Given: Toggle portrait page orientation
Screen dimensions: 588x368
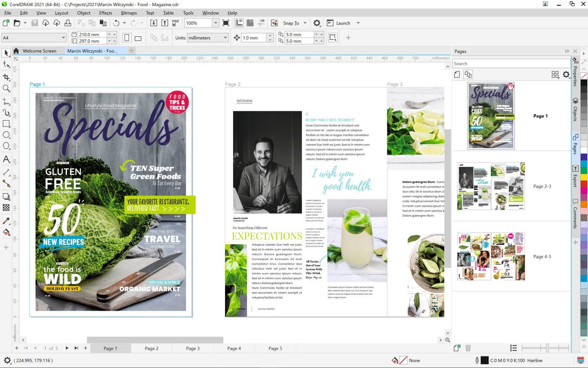Looking at the screenshot, I should coord(127,38).
